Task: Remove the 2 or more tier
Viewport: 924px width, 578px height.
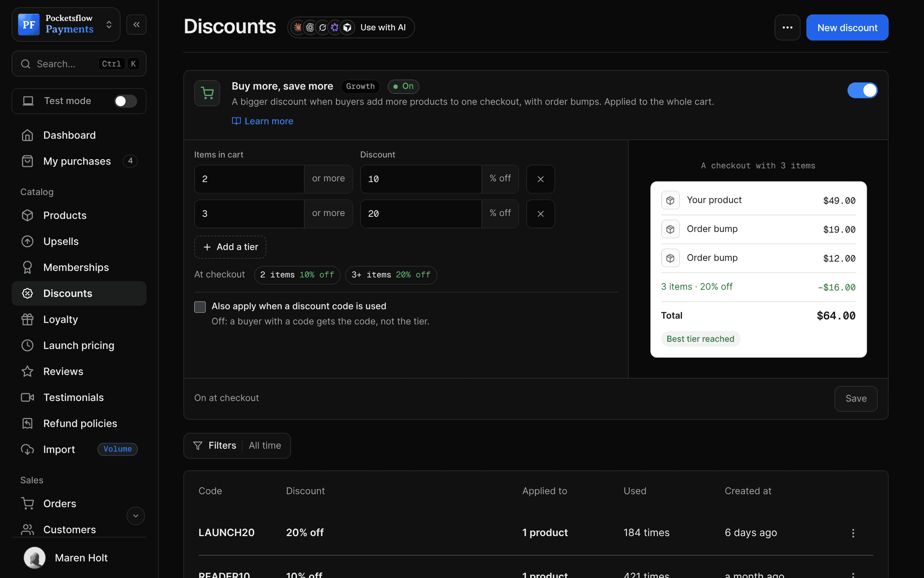Action: point(541,179)
